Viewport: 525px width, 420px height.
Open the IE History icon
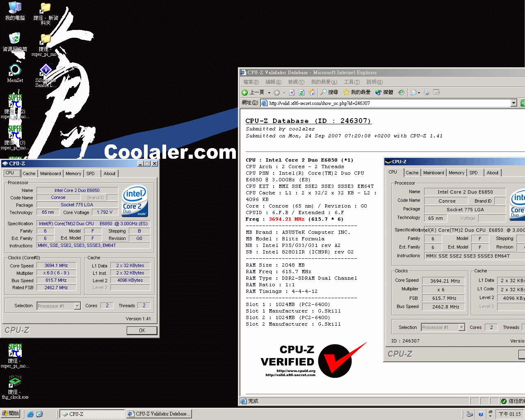(401, 92)
